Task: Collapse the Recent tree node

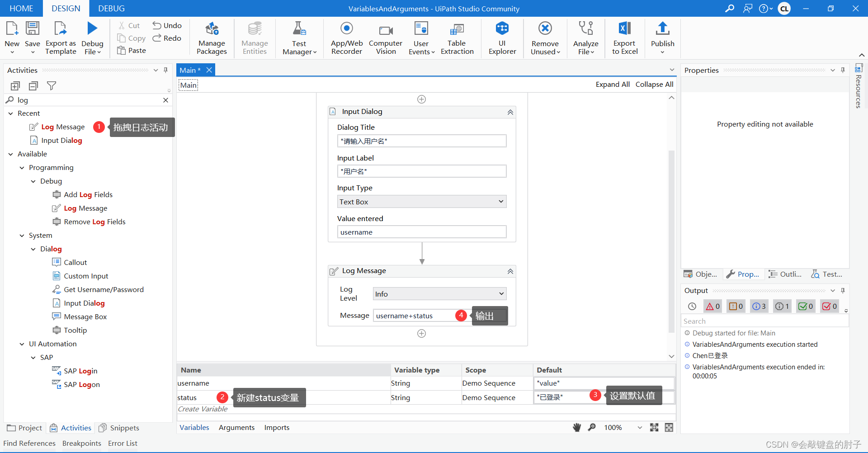Action: [11, 113]
